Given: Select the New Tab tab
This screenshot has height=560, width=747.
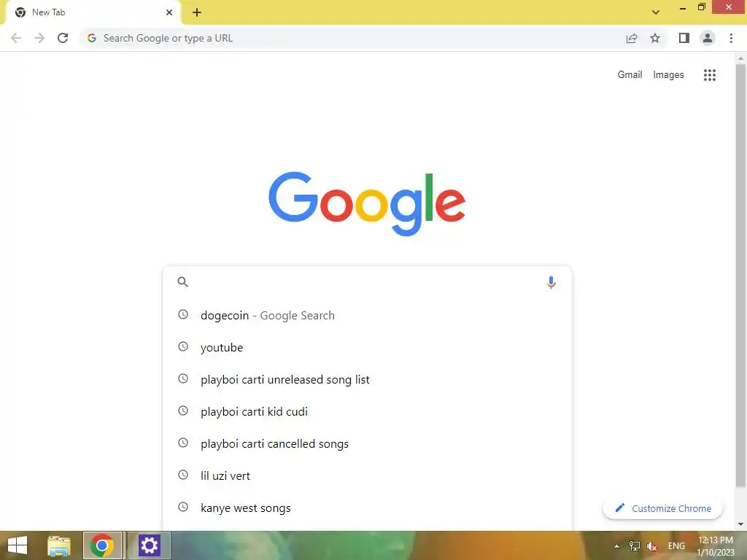Looking at the screenshot, I should tap(93, 13).
